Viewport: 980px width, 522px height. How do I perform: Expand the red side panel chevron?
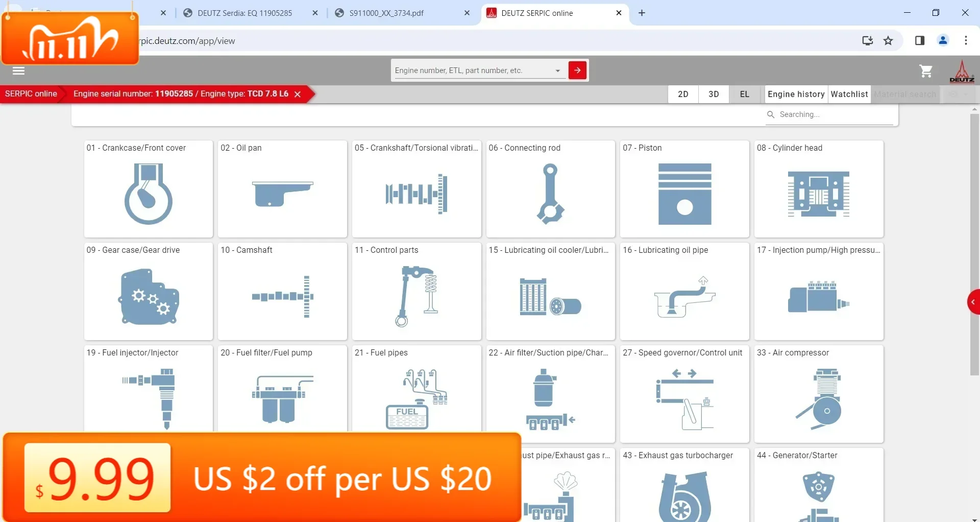(973, 302)
